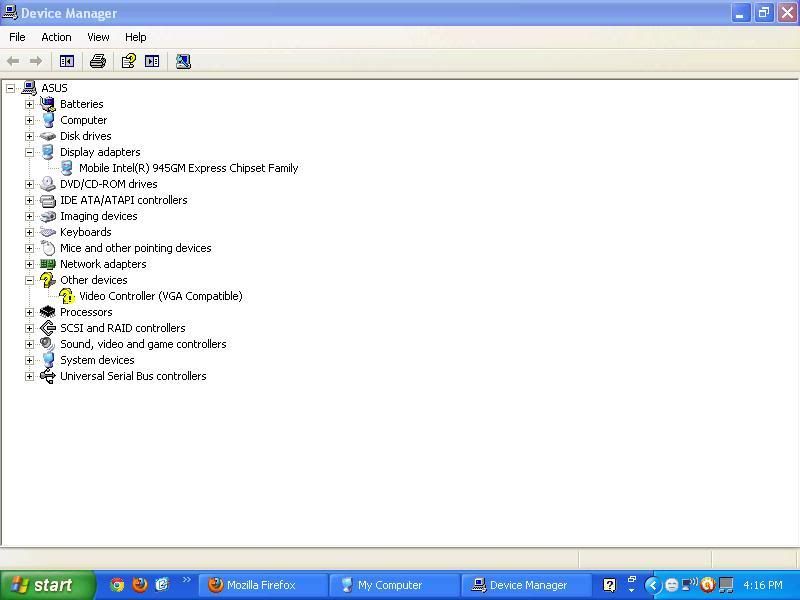800x600 pixels.
Task: Click the Start button
Action: pos(47,585)
